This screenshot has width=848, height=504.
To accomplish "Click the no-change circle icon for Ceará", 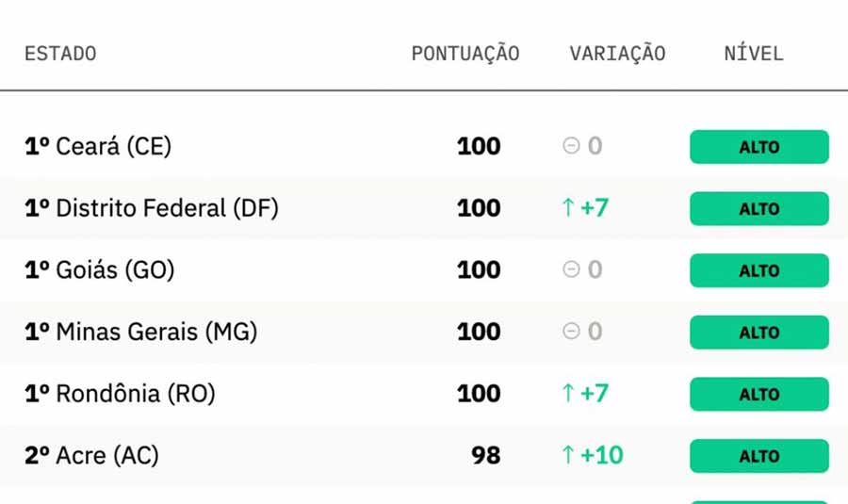I will click(571, 145).
